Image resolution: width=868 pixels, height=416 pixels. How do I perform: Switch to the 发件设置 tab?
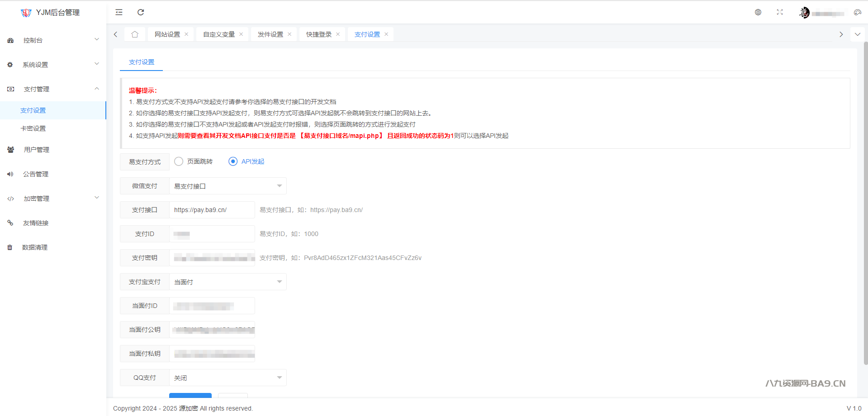point(270,34)
